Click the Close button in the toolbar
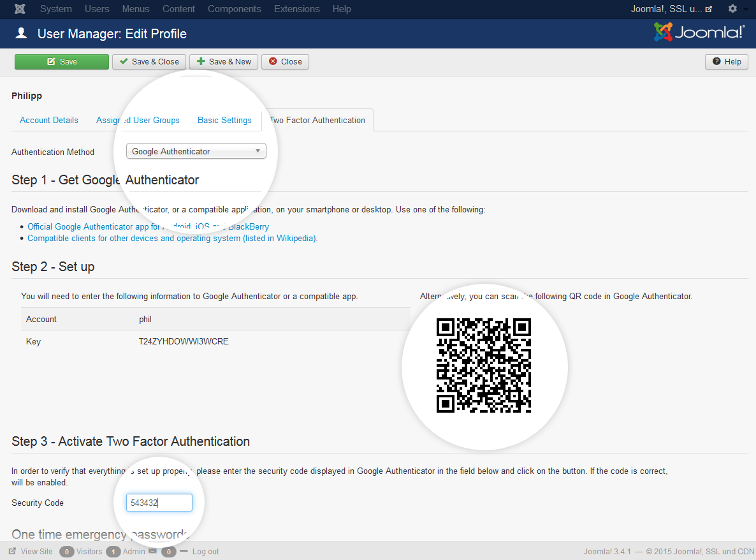 tap(285, 62)
